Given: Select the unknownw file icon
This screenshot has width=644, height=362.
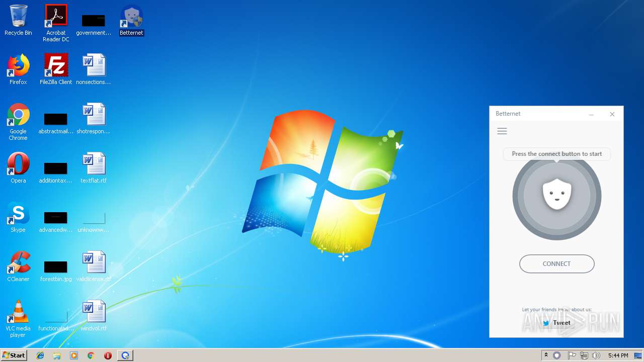Looking at the screenshot, I should (94, 222).
